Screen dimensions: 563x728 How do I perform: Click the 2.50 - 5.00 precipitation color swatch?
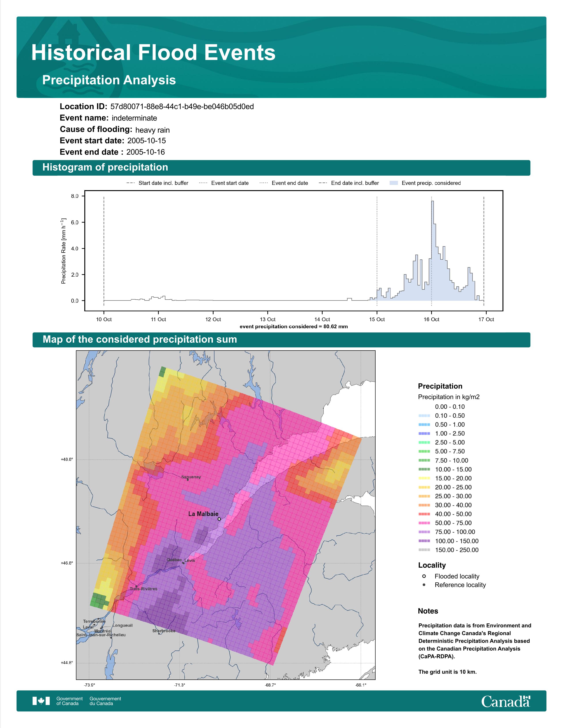click(424, 442)
